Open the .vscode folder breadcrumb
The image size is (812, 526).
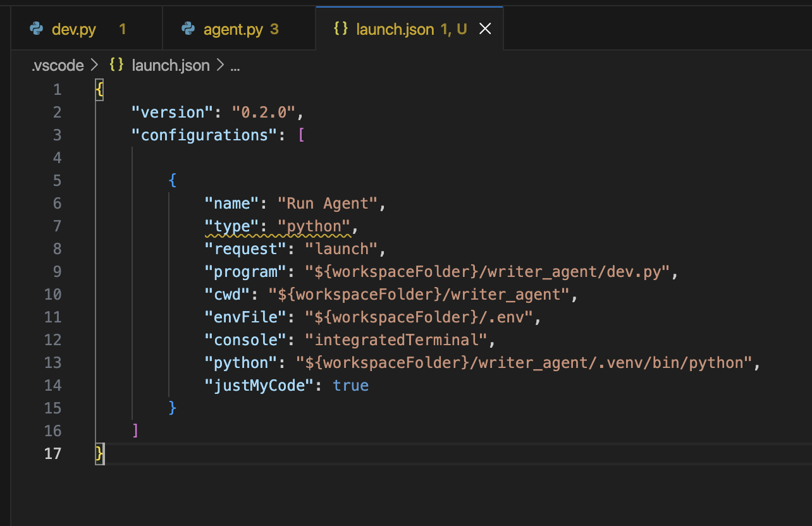tap(58, 66)
